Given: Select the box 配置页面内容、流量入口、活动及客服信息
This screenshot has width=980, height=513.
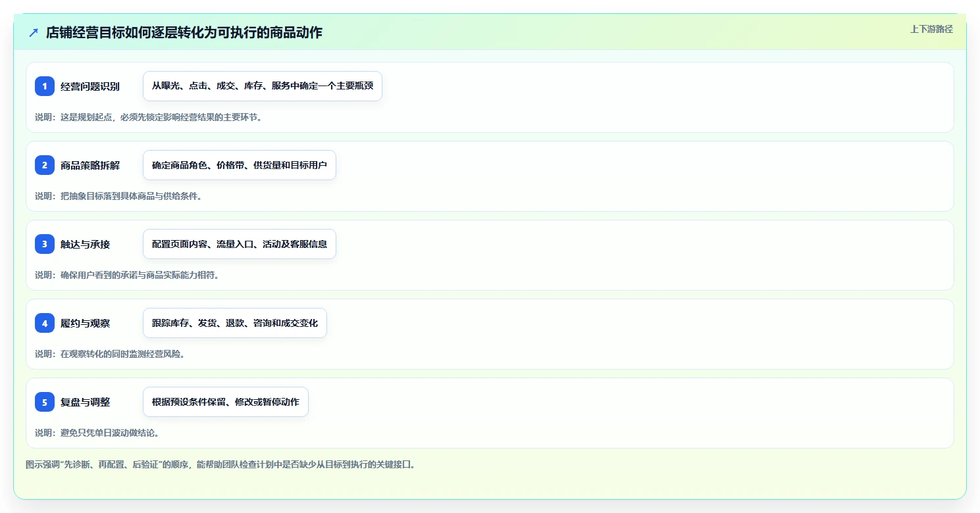Looking at the screenshot, I should pyautogui.click(x=240, y=244).
